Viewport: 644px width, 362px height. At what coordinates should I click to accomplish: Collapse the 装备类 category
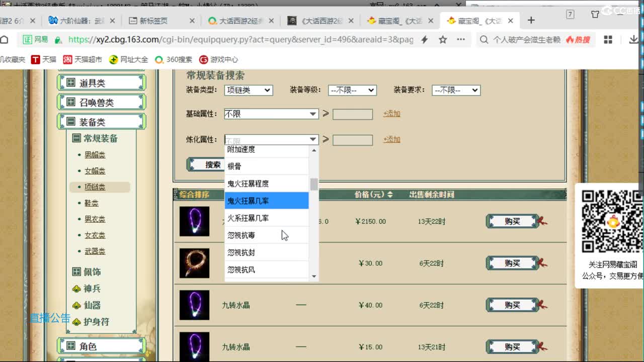coord(101,122)
